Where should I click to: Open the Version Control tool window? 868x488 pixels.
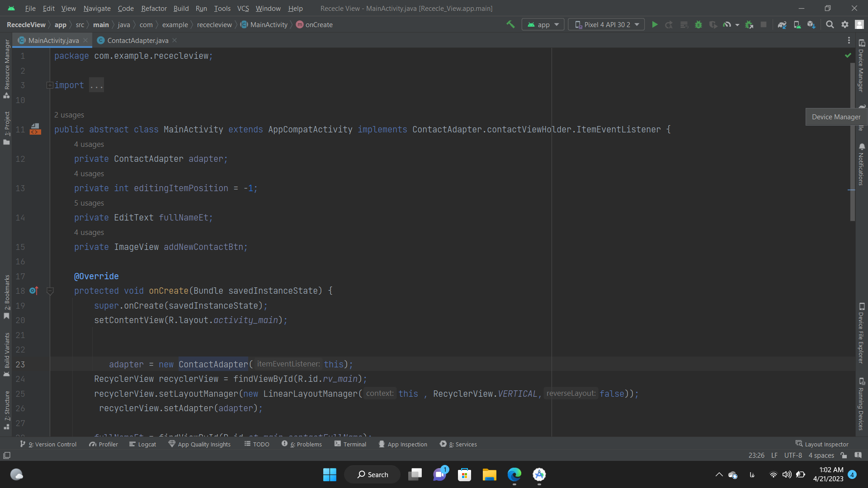tap(48, 444)
